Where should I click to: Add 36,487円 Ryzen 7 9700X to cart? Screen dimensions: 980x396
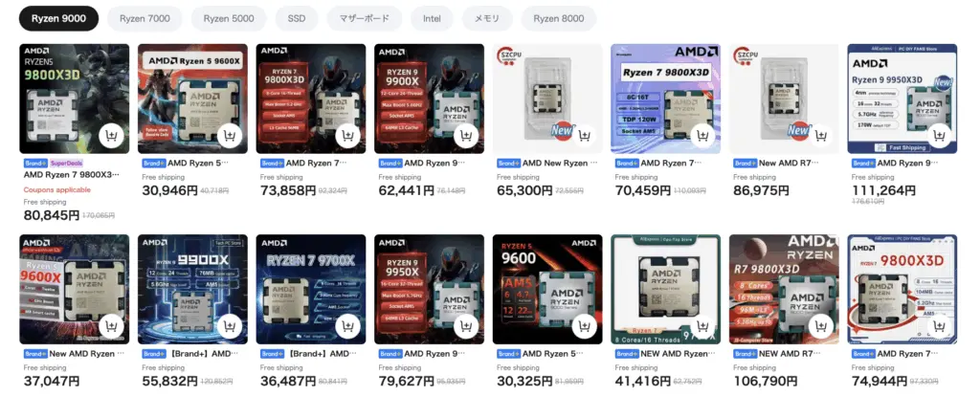348,326
